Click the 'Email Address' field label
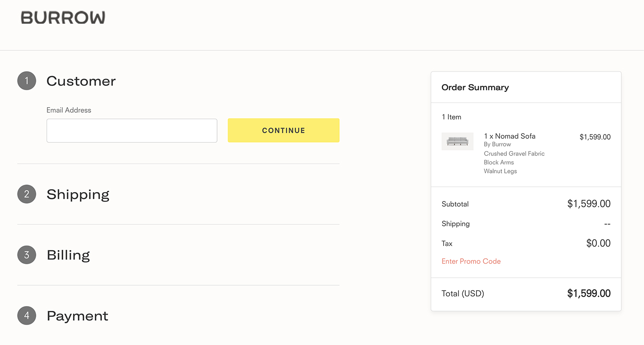Viewport: 644px width, 345px height. pyautogui.click(x=69, y=110)
